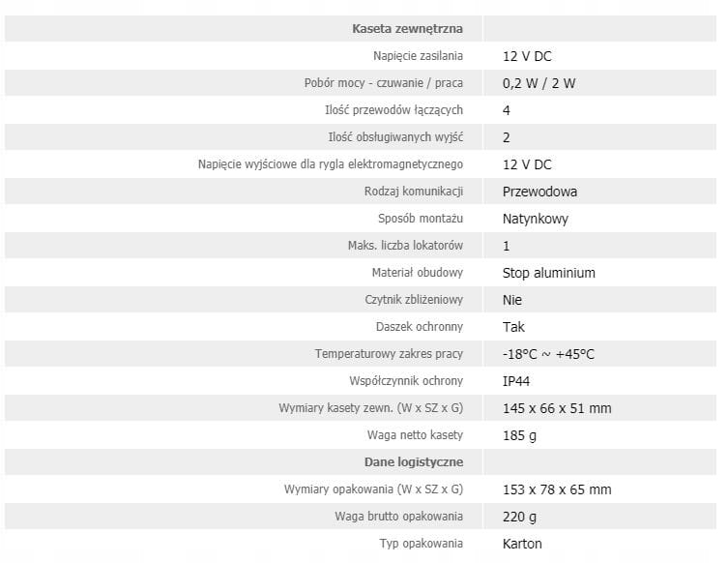Select the "Napięcie zasilania" label

click(418, 56)
